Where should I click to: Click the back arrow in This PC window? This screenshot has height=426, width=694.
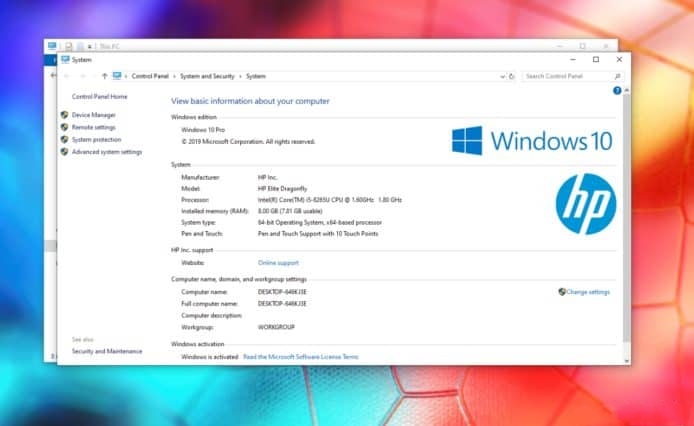click(53, 76)
